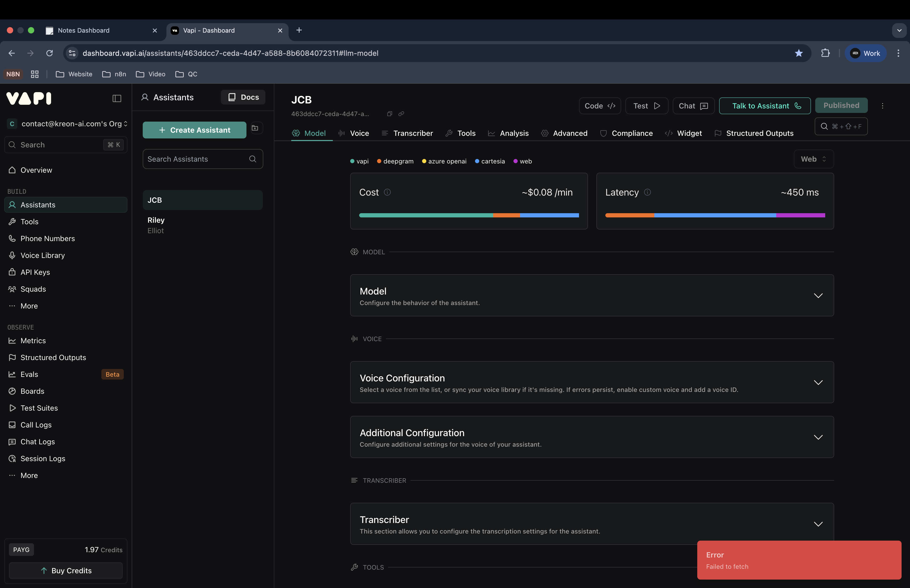Click the Latency info icon
The width and height of the screenshot is (910, 588).
647,192
